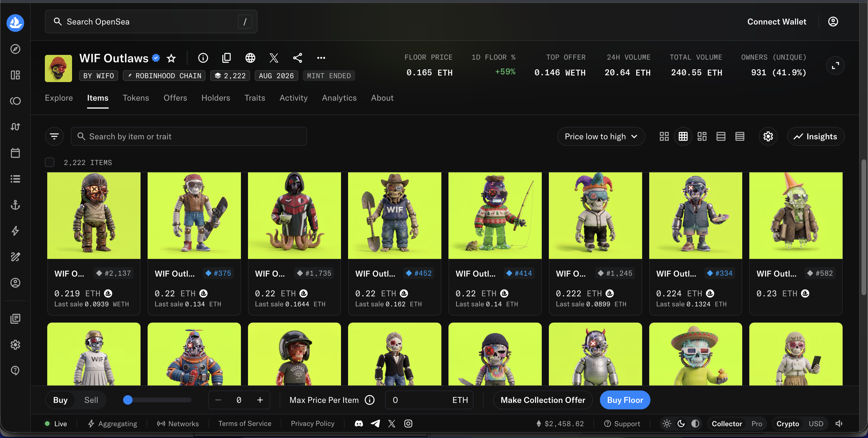Click Make Collection Offer
This screenshot has width=868, height=438.
pos(543,400)
